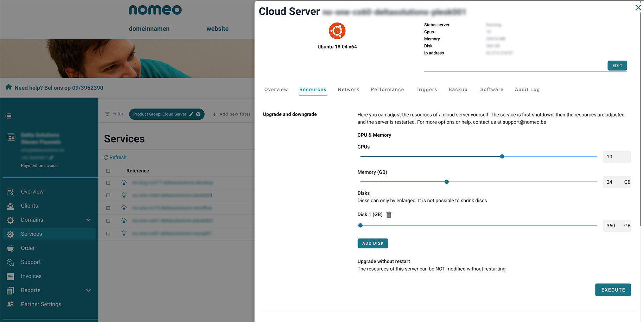The image size is (644, 322).
Task: Click the Support chat icon
Action: (10, 262)
